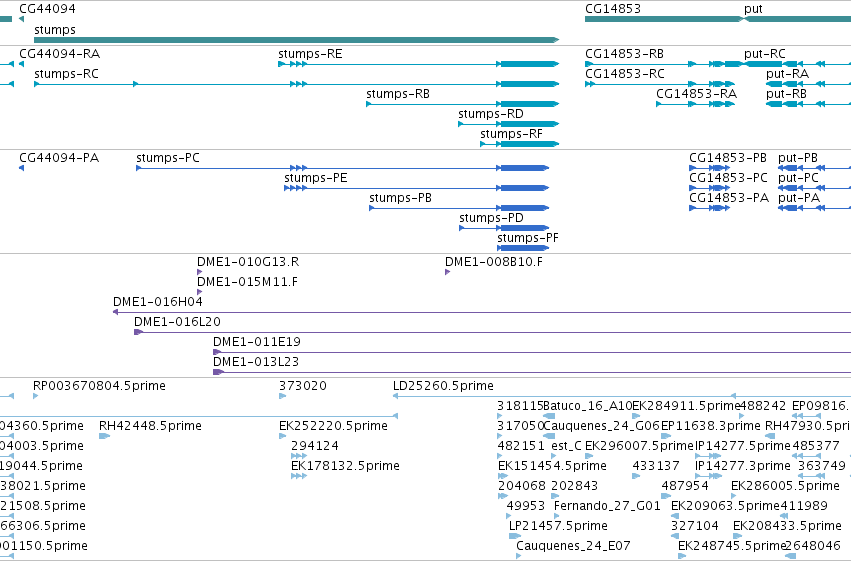Click the EK286005.5prime EST label
This screenshot has height=561, width=851.
(785, 486)
